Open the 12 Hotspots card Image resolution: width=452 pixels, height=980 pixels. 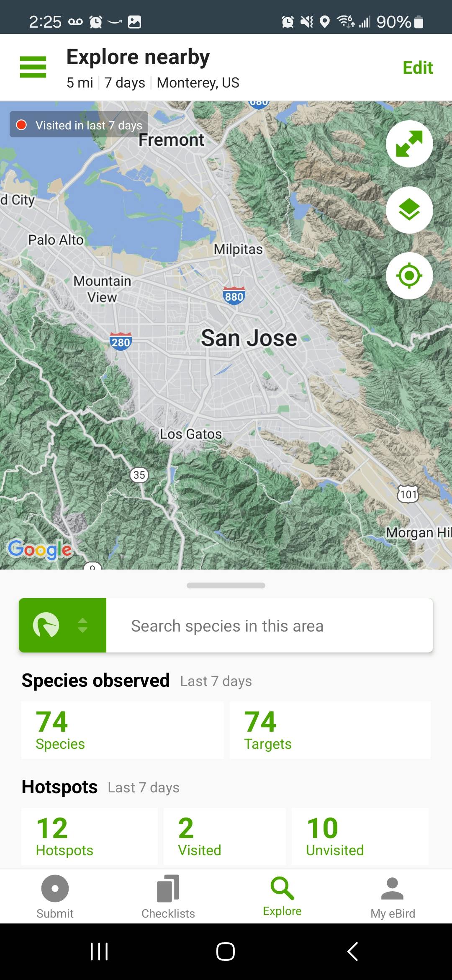click(90, 836)
